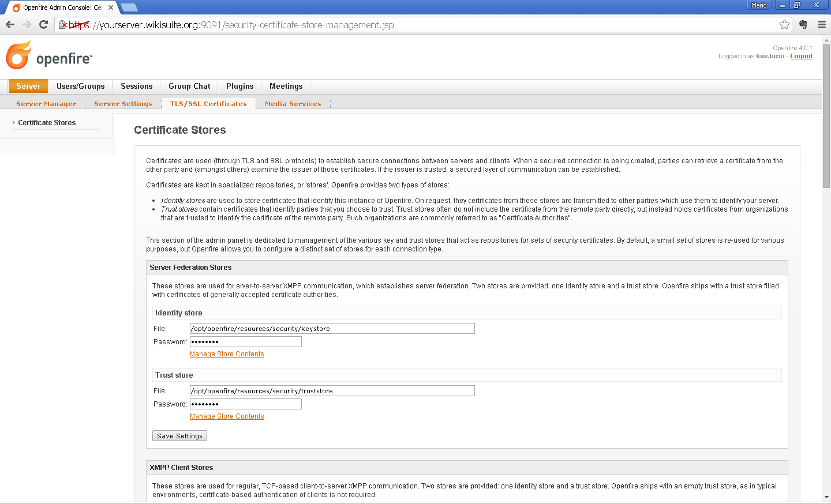Close the Openfire Admin Console tab
Viewport: 831px width, 504px height.
point(111,7)
